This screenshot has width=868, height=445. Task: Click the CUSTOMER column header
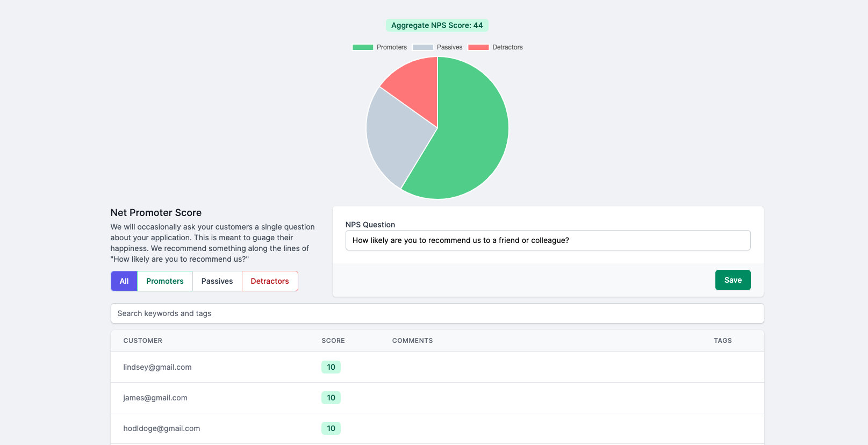142,341
